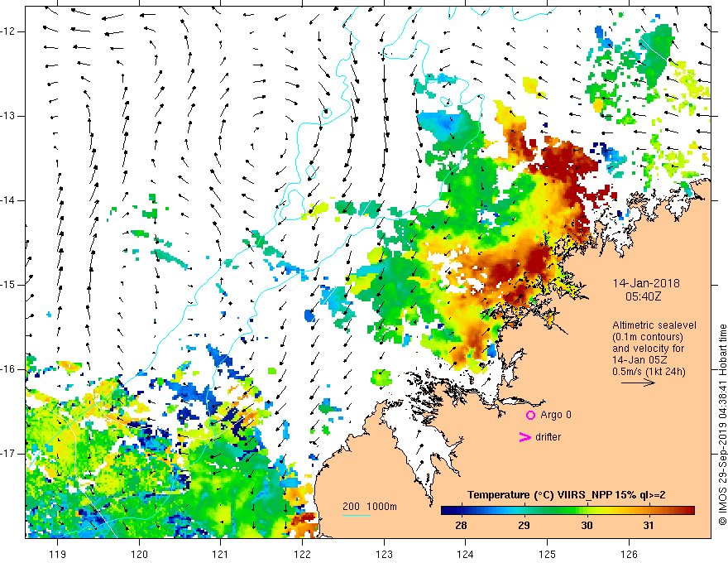Click the '05:40Z' time label
This screenshot has width=728, height=563.
click(x=643, y=296)
